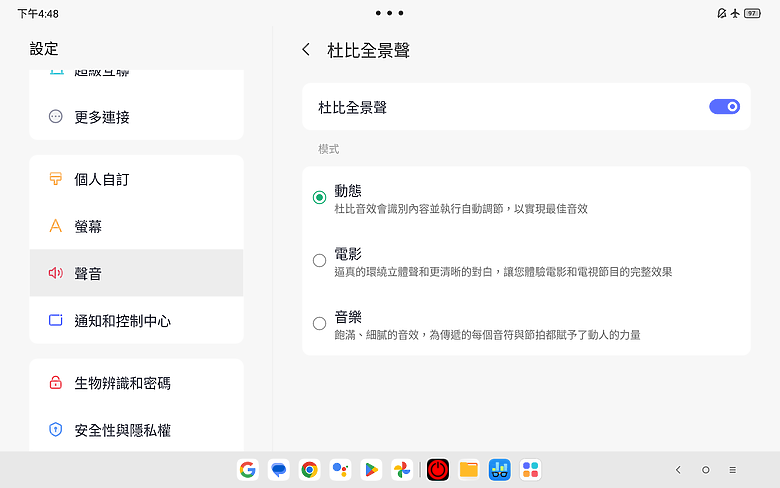Image resolution: width=780 pixels, height=488 pixels.
Task: Click the 設定 header title
Action: click(x=44, y=49)
